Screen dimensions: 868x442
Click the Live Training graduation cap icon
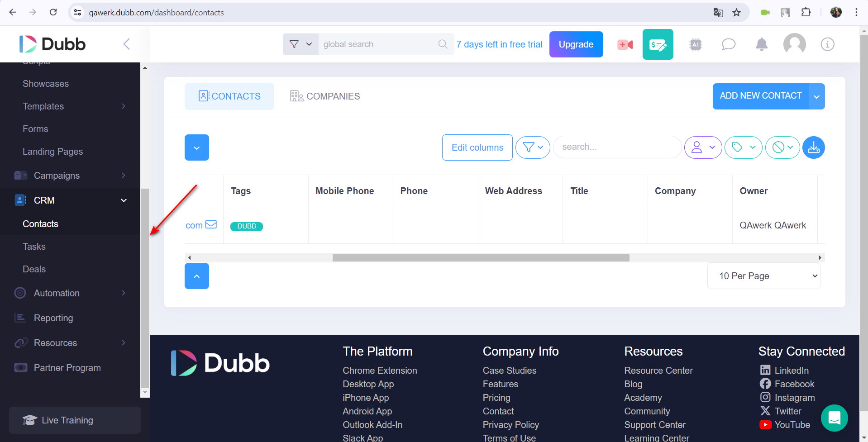tap(29, 420)
